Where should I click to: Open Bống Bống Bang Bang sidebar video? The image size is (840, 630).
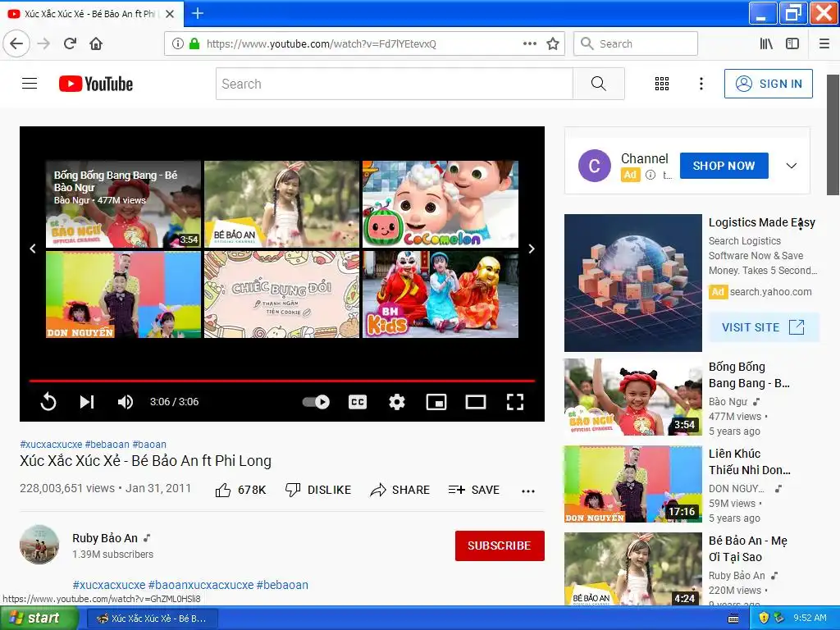pos(633,397)
